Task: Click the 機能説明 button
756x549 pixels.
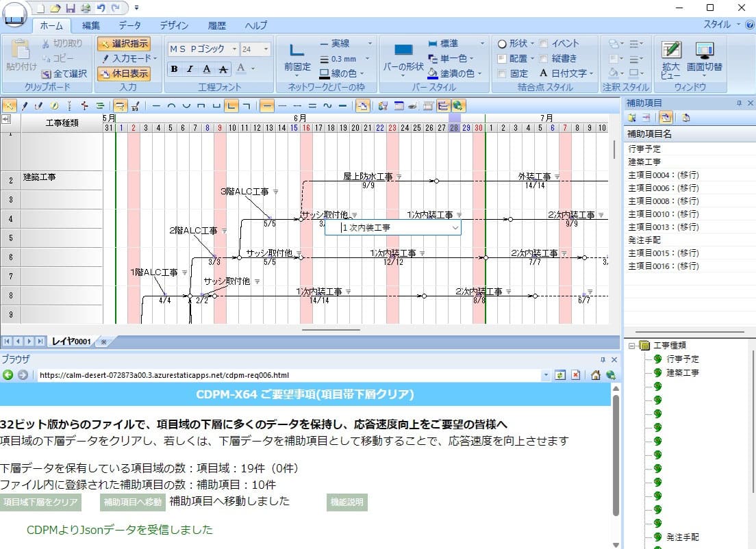Action: click(346, 502)
